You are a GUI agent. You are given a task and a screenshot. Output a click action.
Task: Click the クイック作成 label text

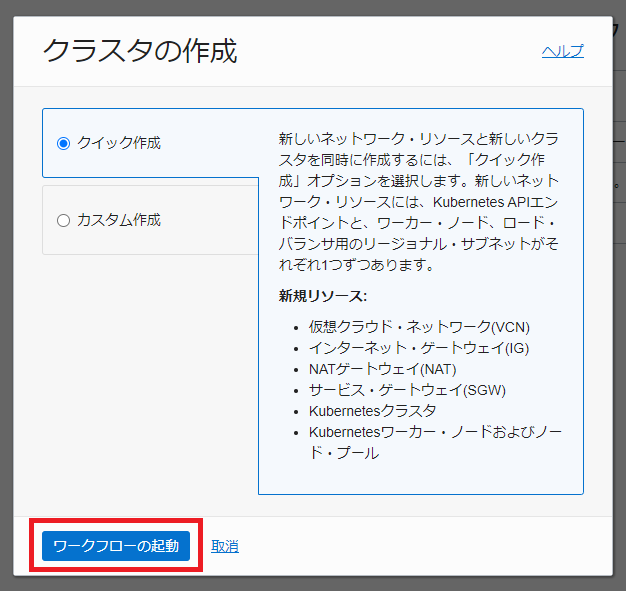click(118, 143)
